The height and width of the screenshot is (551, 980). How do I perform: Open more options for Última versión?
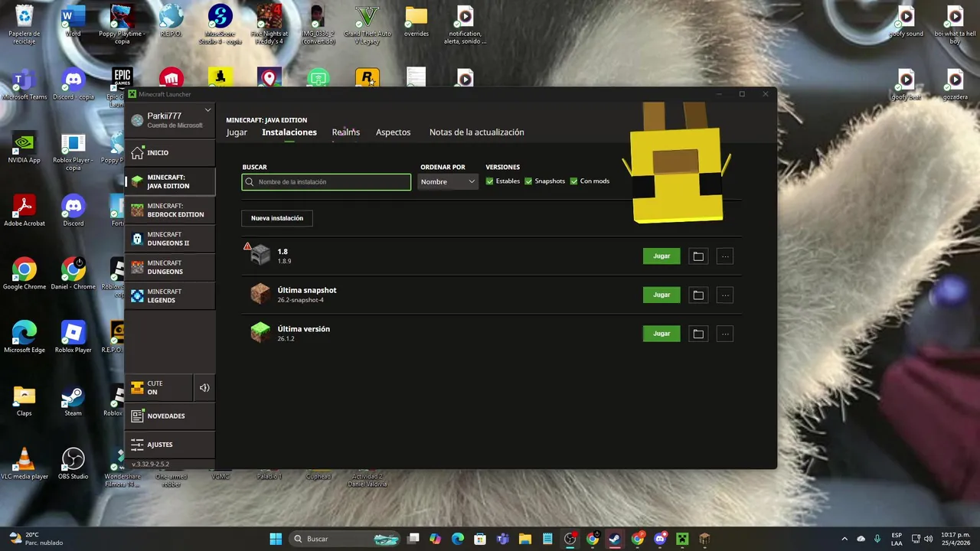pos(724,334)
